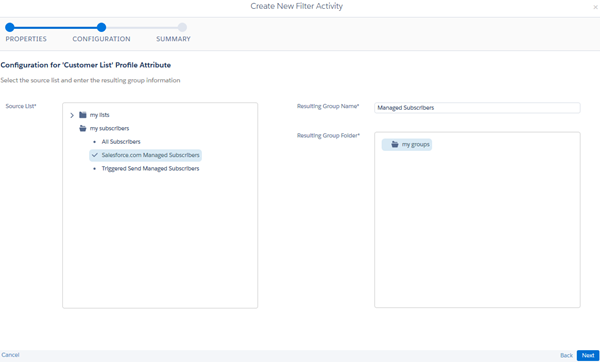
Task: Click the my subscribers open-folder icon
Action: pos(83,128)
